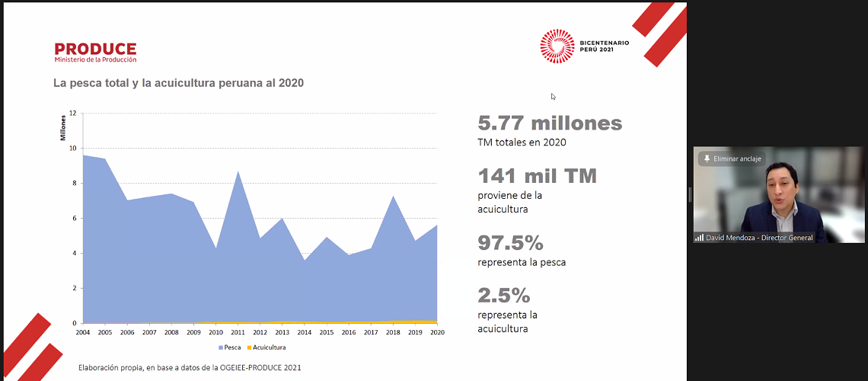Click the Elaboración propia source footnote
Viewport: 868px width, 381px height.
tap(190, 368)
